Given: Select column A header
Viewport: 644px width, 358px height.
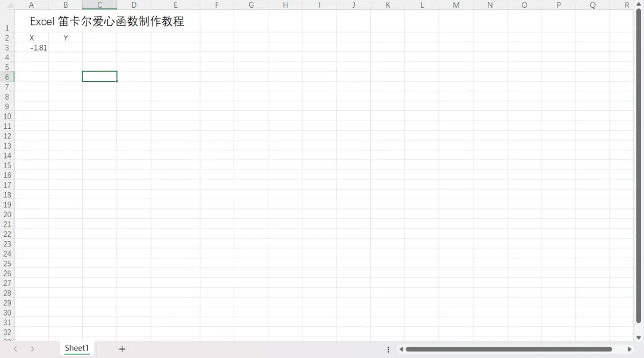Looking at the screenshot, I should [31, 5].
